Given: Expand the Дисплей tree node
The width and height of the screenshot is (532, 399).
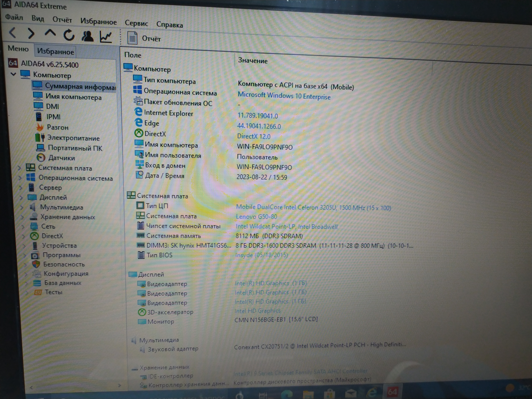Looking at the screenshot, I should (x=22, y=198).
